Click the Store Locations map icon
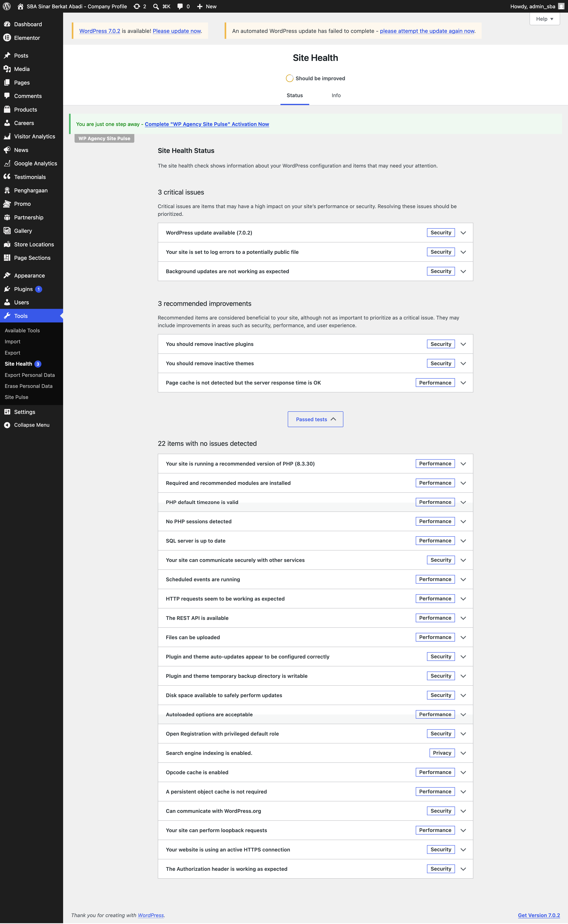 [x=7, y=244]
